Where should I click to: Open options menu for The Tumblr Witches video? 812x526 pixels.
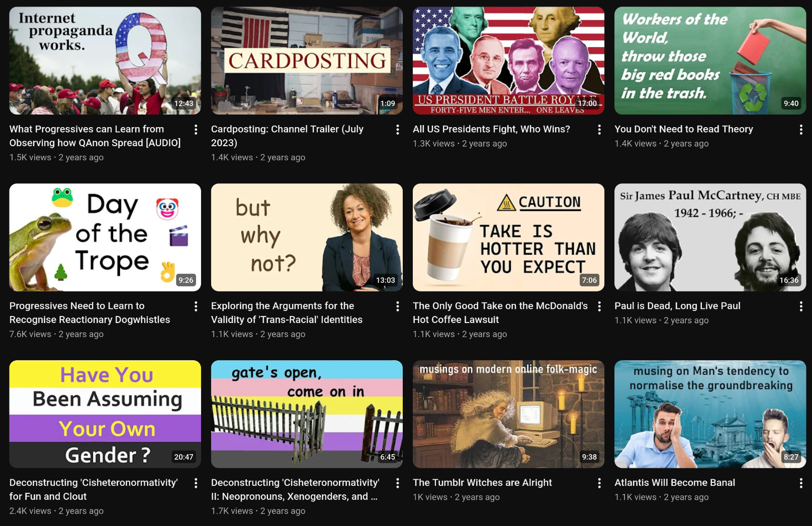point(599,483)
